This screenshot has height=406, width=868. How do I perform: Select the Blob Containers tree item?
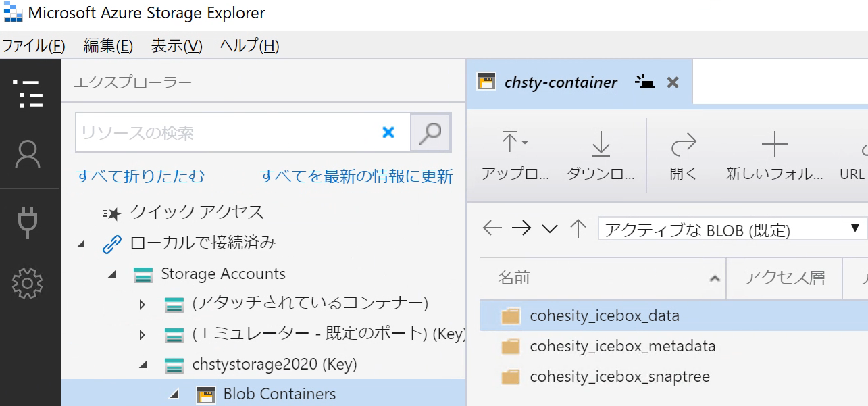280,395
